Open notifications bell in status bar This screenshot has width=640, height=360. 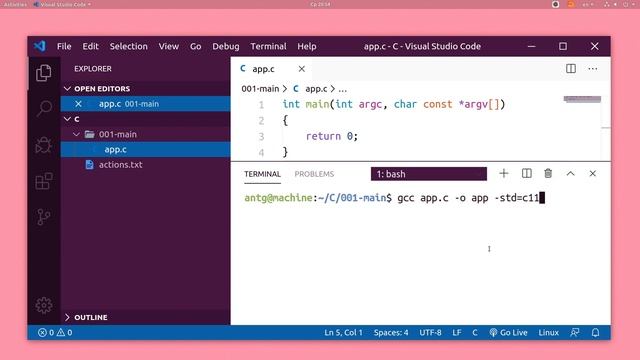click(x=596, y=333)
